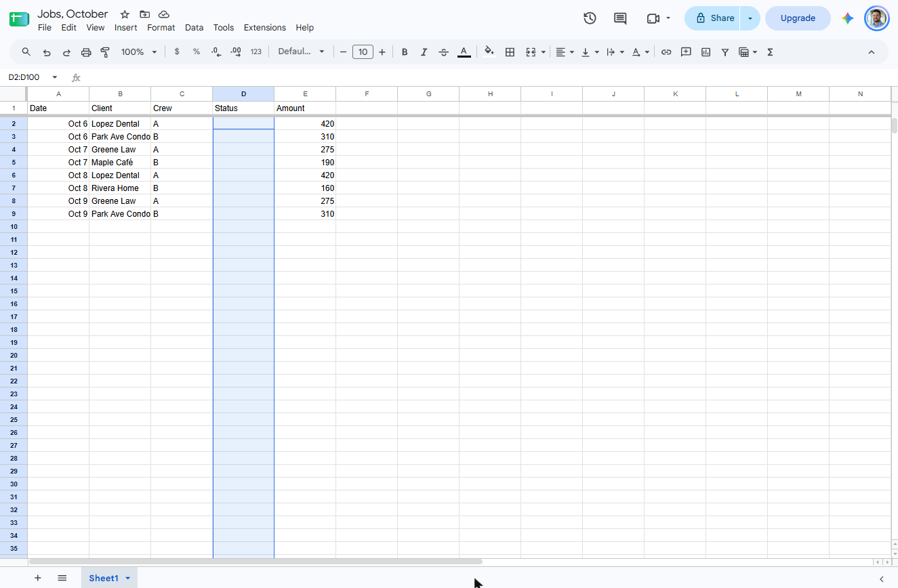898x588 pixels.
Task: Click the Share button
Action: click(x=714, y=18)
